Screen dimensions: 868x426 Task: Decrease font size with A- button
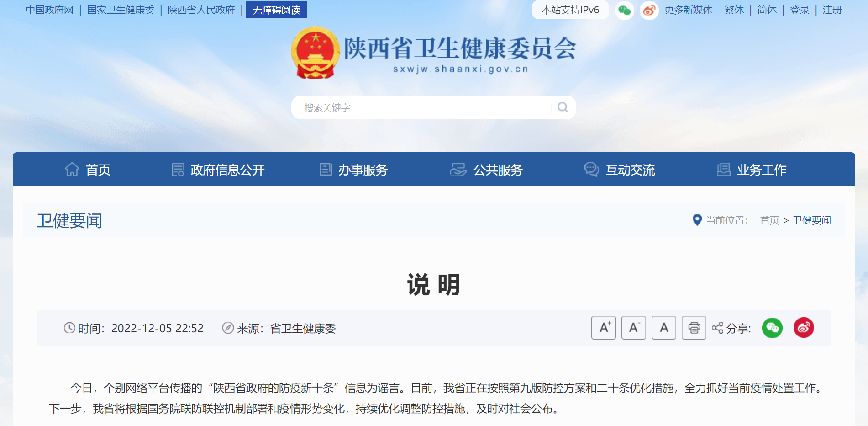coord(633,328)
